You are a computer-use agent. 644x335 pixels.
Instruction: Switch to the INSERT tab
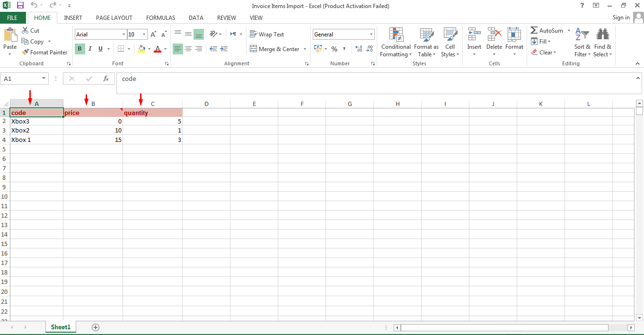[x=73, y=18]
